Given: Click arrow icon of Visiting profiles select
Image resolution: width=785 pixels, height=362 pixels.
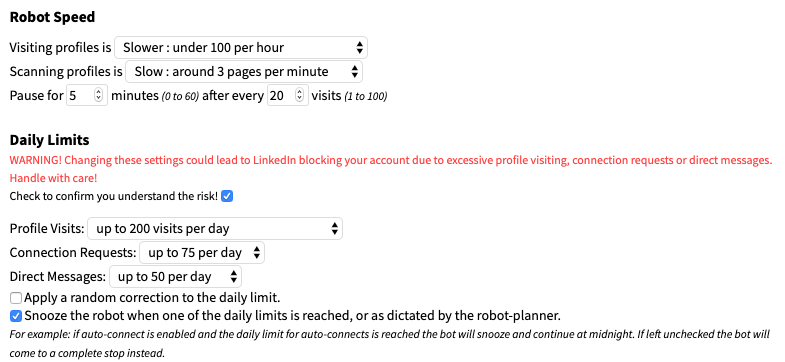Looking at the screenshot, I should [x=359, y=48].
